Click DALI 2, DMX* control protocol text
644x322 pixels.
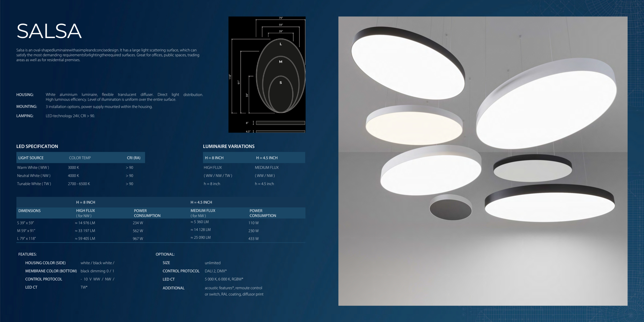pyautogui.click(x=216, y=271)
